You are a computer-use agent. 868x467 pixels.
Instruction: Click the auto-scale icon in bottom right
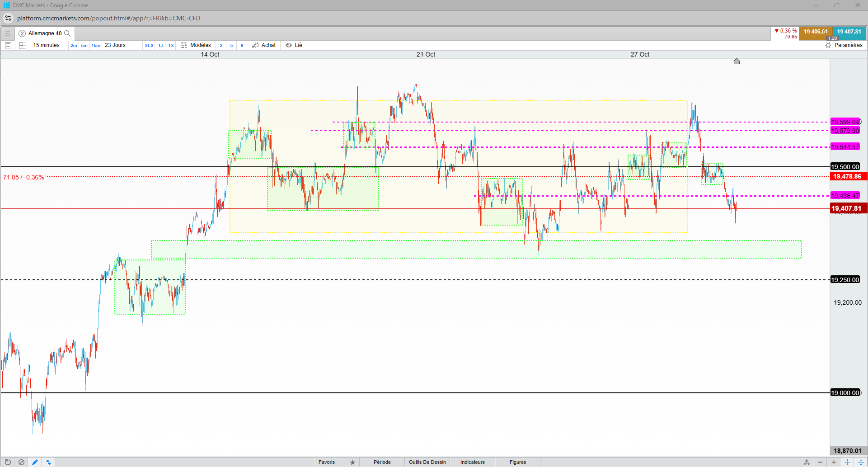(x=807, y=462)
